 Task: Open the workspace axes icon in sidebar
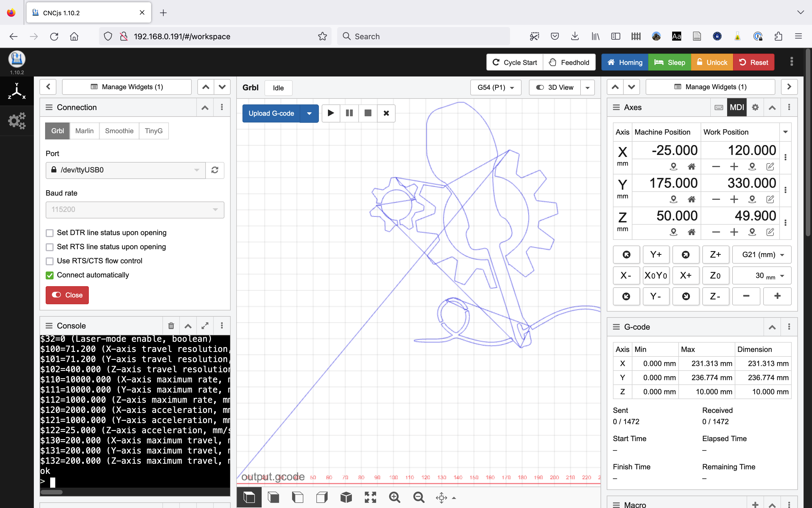17,91
